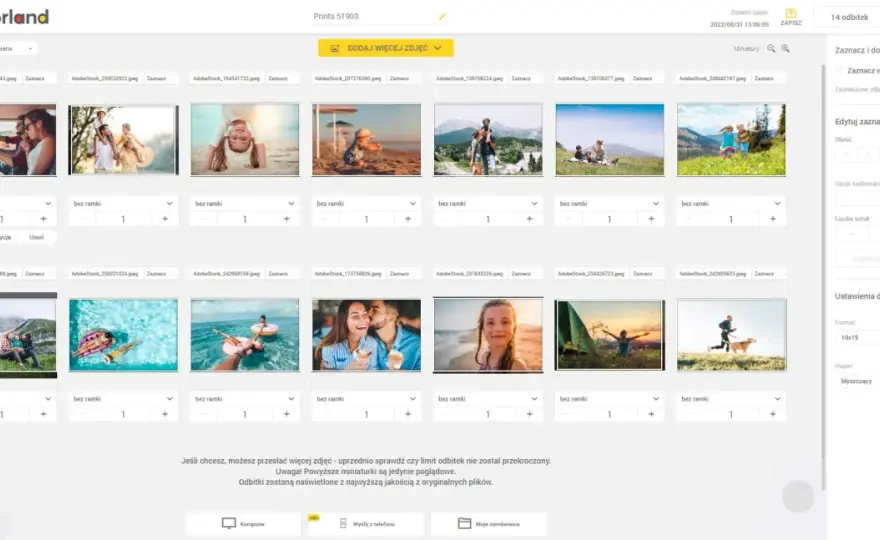
Task: Increase copies of ice cream couple photo
Action: pyautogui.click(x=408, y=414)
